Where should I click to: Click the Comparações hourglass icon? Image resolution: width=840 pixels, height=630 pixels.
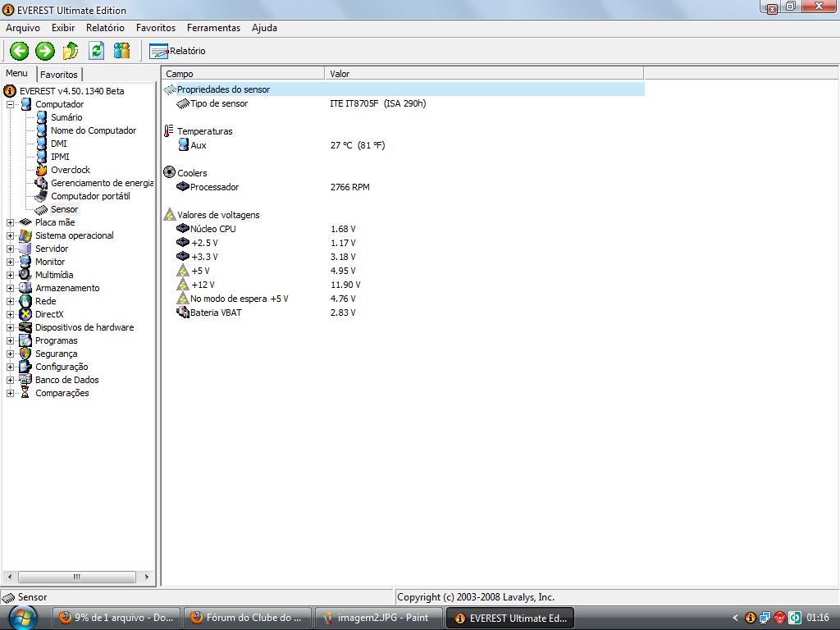coord(25,393)
